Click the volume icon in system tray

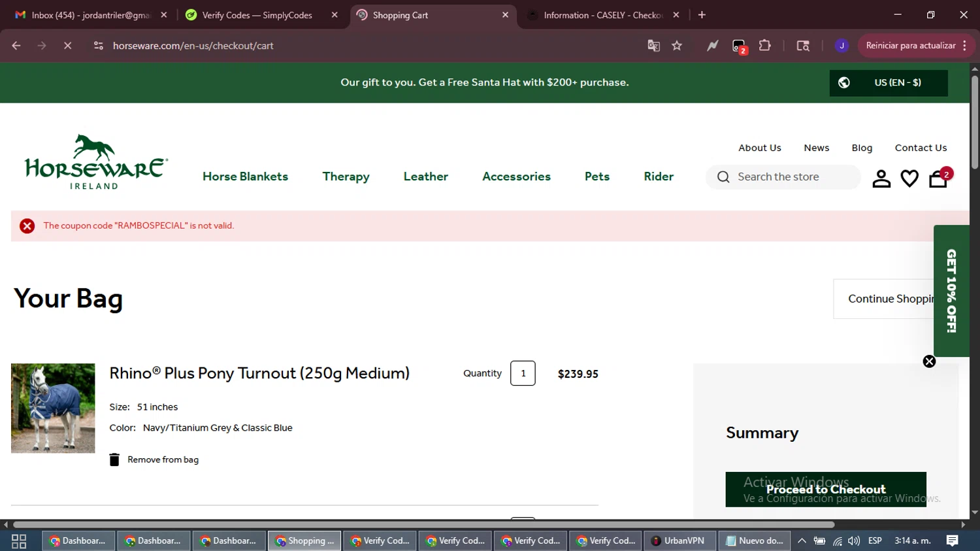(854, 541)
